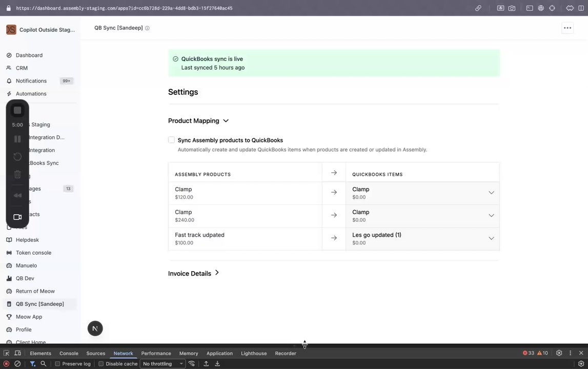Switch to the Console tab

tap(69, 353)
